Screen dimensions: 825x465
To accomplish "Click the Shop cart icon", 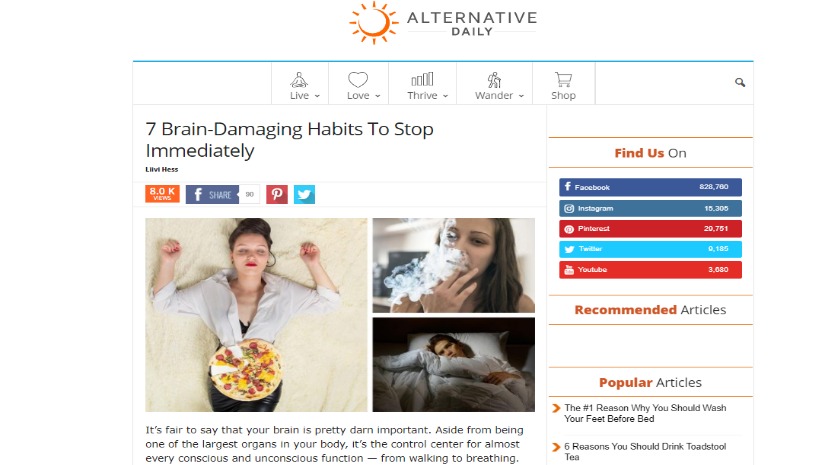I will click(x=563, y=79).
